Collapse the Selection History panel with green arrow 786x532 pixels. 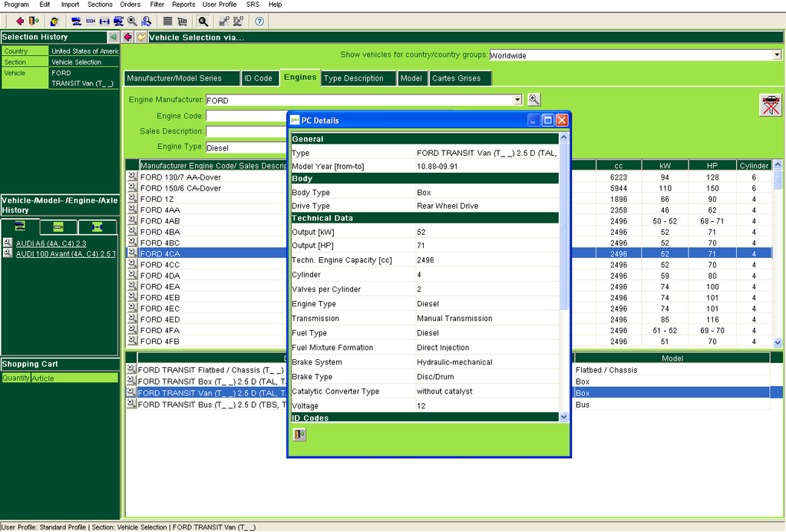point(114,37)
